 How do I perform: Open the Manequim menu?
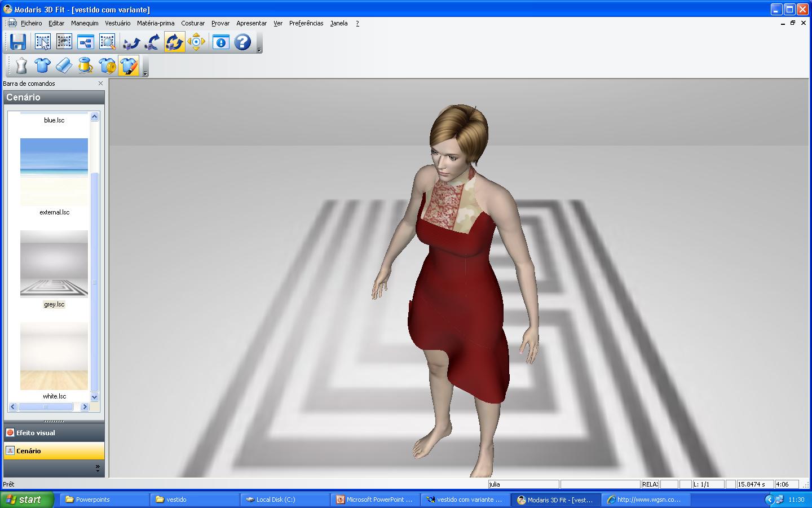[85, 23]
